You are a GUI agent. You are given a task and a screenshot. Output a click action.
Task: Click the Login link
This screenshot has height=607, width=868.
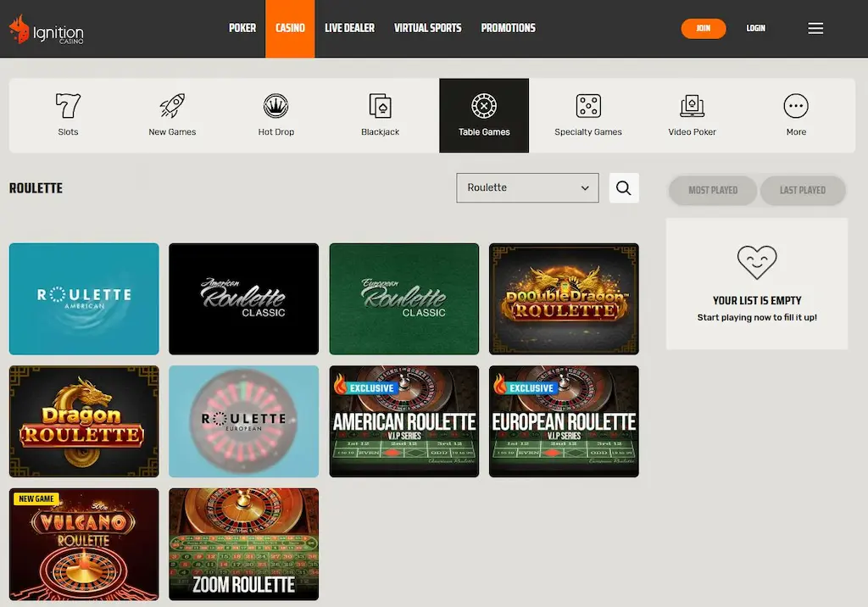pos(755,28)
